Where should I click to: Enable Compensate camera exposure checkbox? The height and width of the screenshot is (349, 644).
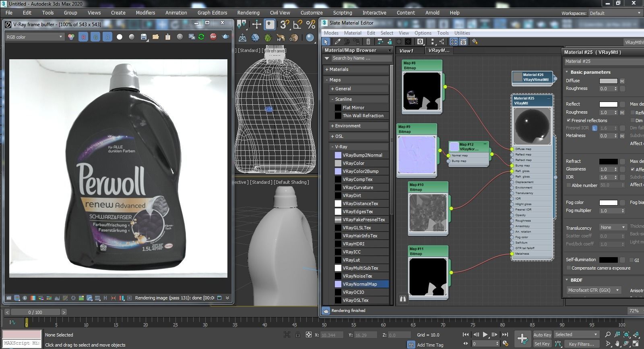click(x=568, y=268)
